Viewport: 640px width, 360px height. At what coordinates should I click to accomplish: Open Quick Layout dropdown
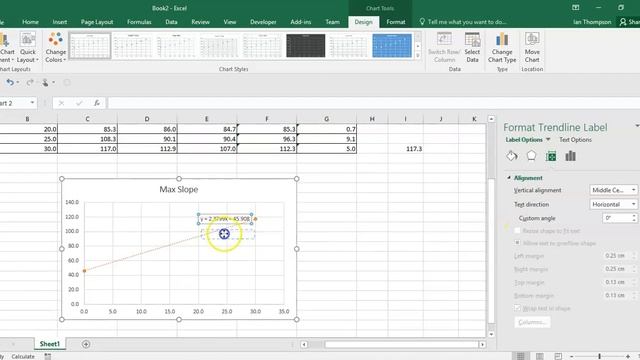[x=27, y=48]
